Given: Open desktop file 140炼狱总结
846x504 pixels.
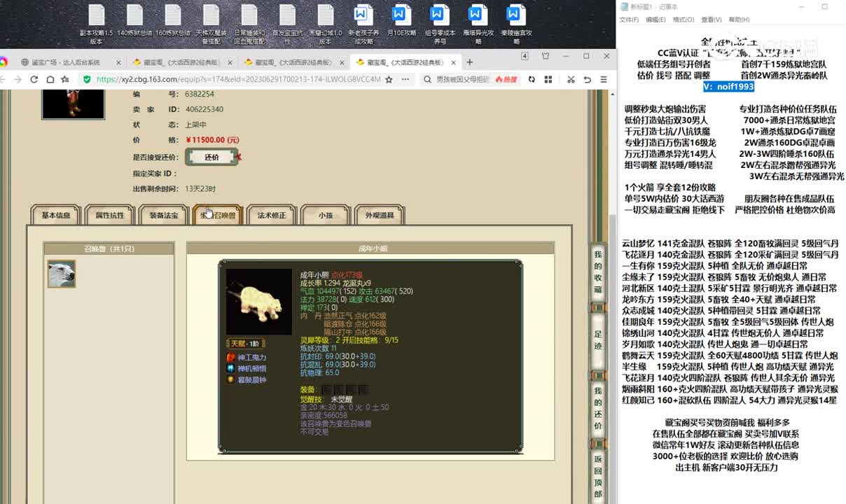Looking at the screenshot, I should [135, 21].
